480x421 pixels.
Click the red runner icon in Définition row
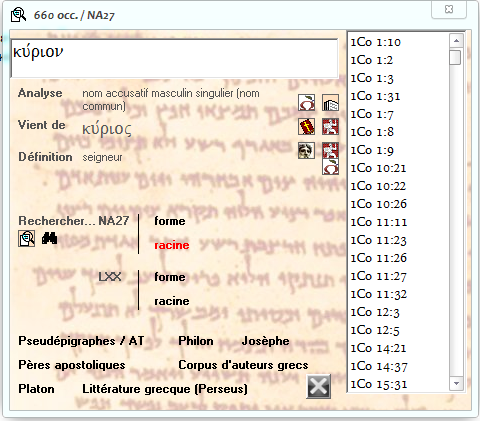coord(330,150)
